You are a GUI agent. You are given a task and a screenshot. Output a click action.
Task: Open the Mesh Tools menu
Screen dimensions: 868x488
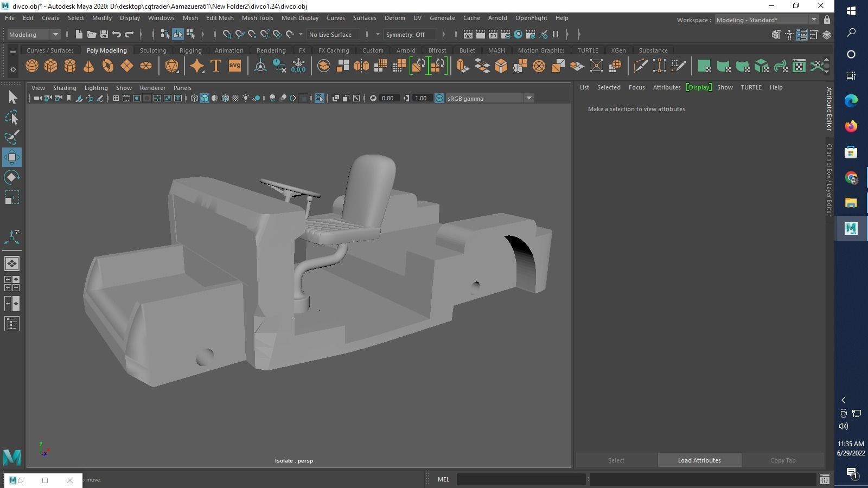[x=257, y=18]
